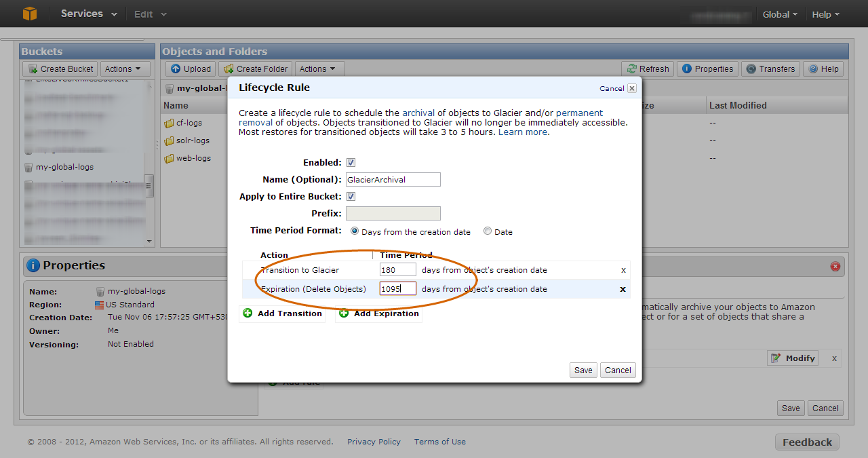The height and width of the screenshot is (458, 868).
Task: Cancel the Lifecycle Rule dialog button
Action: 618,370
